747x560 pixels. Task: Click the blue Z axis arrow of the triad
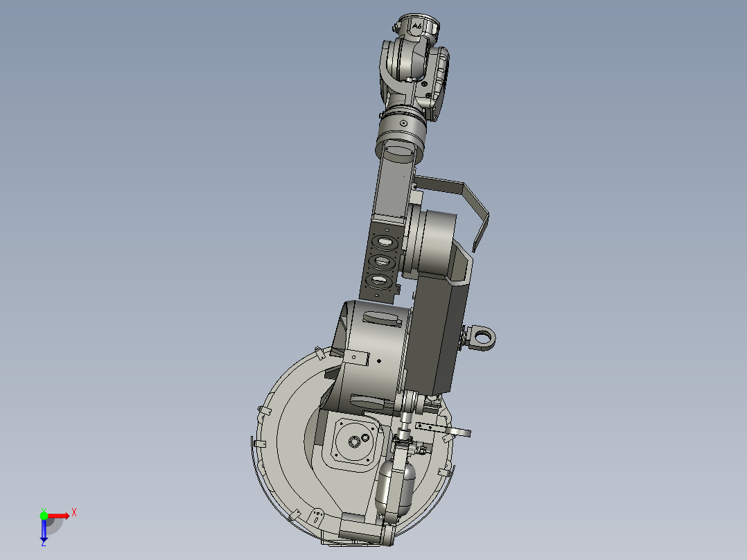point(44,531)
